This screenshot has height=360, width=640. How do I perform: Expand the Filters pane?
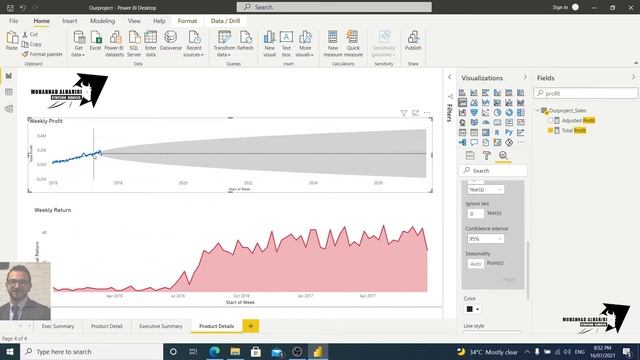click(x=450, y=77)
